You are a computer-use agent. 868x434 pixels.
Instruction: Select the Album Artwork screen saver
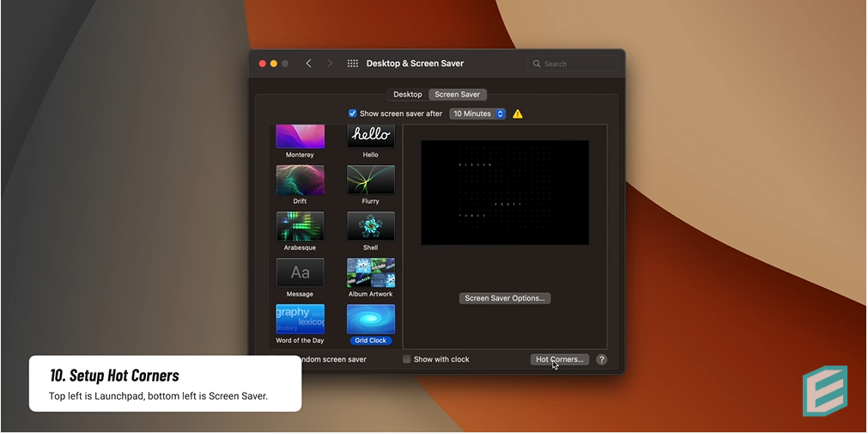371,272
